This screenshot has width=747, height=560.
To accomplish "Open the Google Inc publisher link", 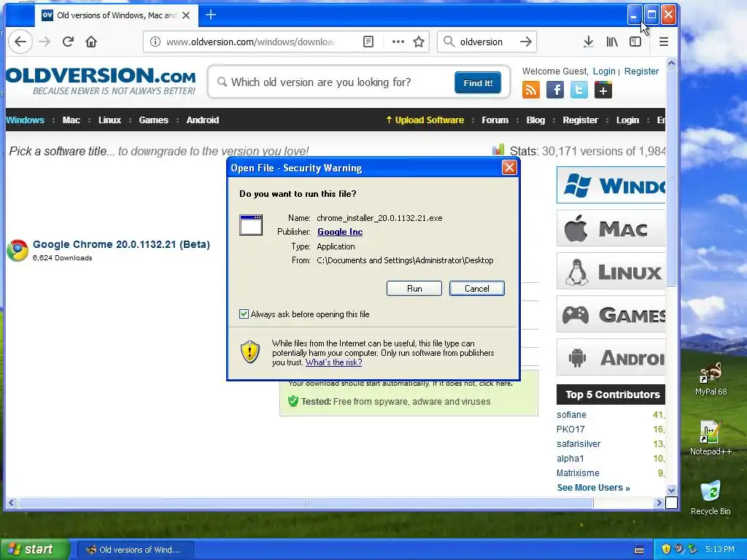I will (340, 232).
